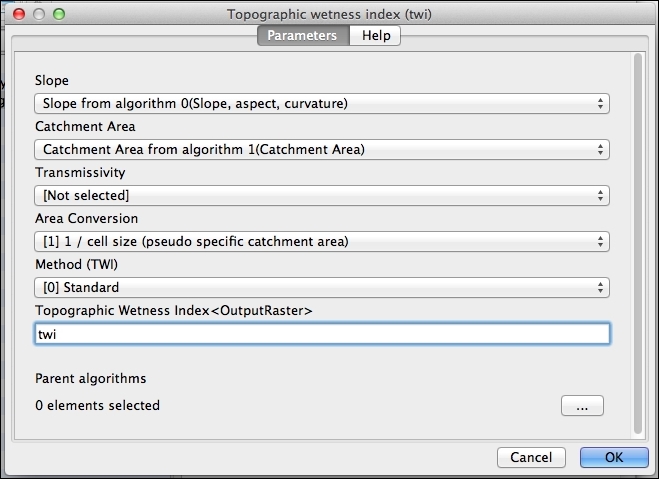Viewport: 659px width, 479px height.
Task: Confirm the dialog with OK
Action: (613, 457)
